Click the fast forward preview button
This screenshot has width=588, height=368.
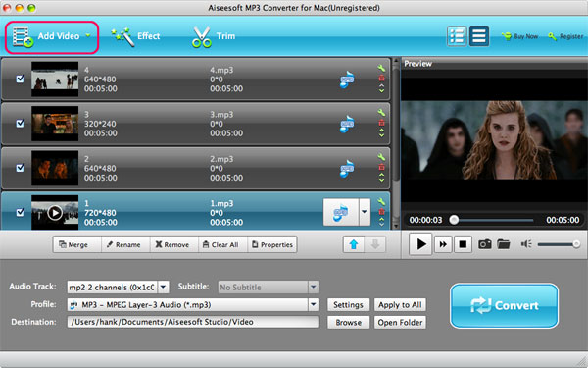coord(443,244)
